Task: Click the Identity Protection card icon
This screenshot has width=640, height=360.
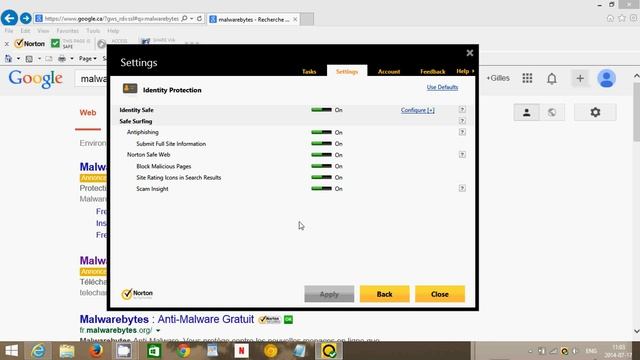Action: pos(130,89)
